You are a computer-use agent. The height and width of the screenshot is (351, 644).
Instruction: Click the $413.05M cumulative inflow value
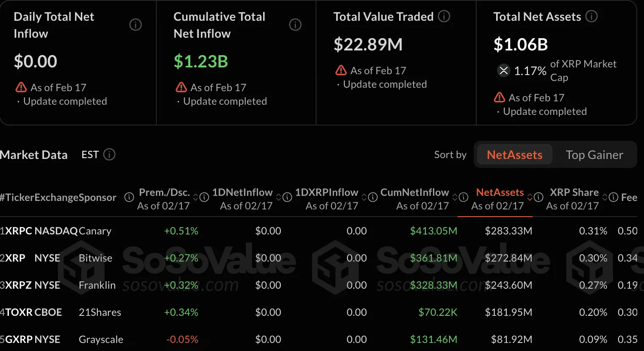click(433, 231)
